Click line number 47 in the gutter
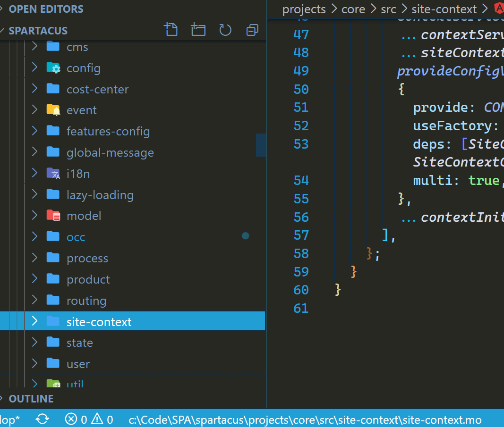The width and height of the screenshot is (504, 427). click(301, 34)
